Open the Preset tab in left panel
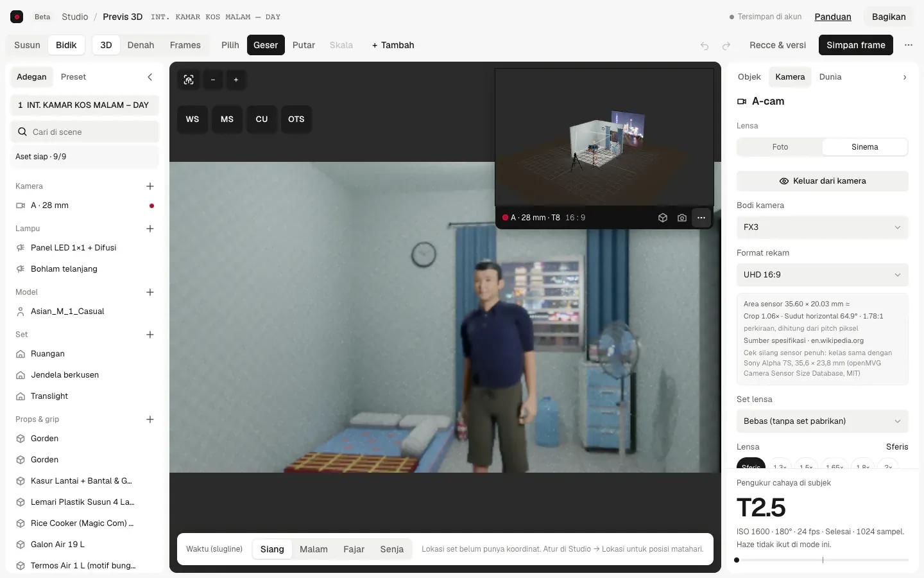 tap(73, 77)
